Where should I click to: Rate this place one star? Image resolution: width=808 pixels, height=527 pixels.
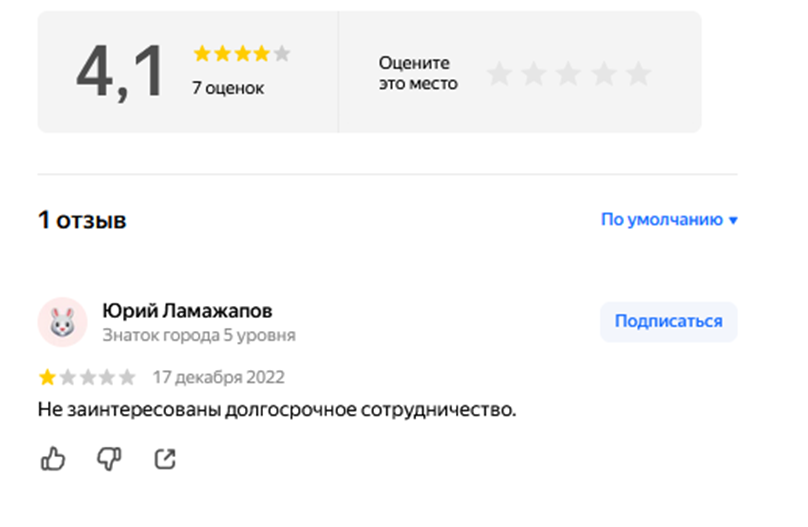click(x=499, y=73)
